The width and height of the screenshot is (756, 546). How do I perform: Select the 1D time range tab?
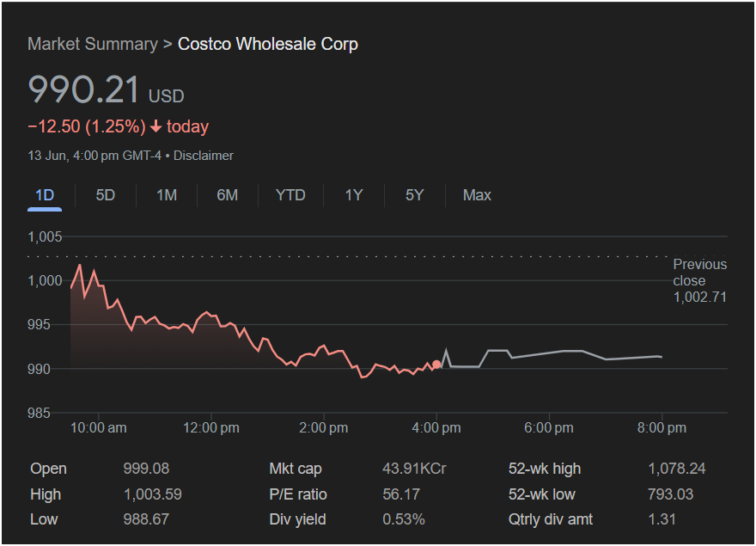tap(45, 195)
